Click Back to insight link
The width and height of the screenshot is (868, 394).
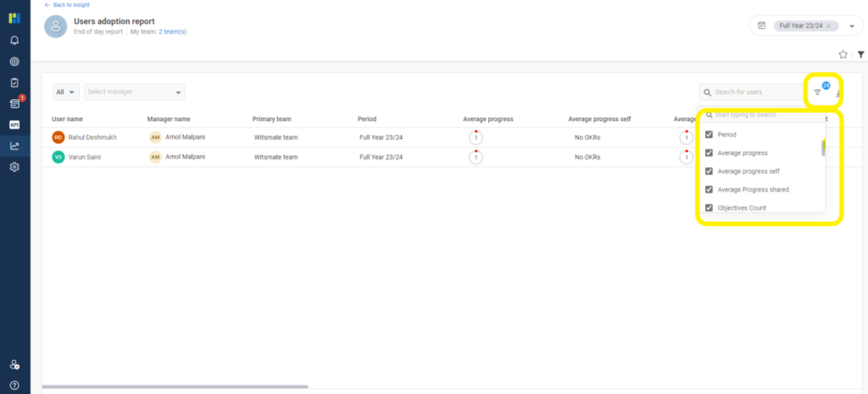click(67, 4)
